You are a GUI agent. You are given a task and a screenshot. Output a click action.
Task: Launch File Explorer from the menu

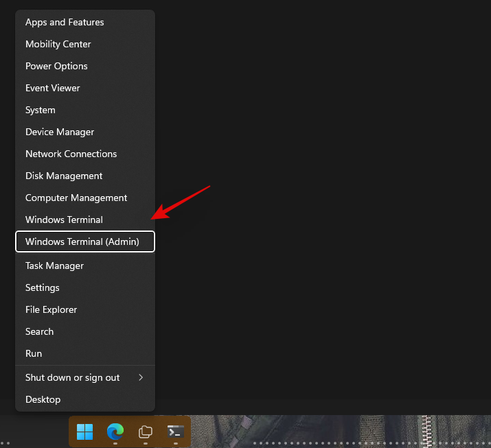point(52,309)
